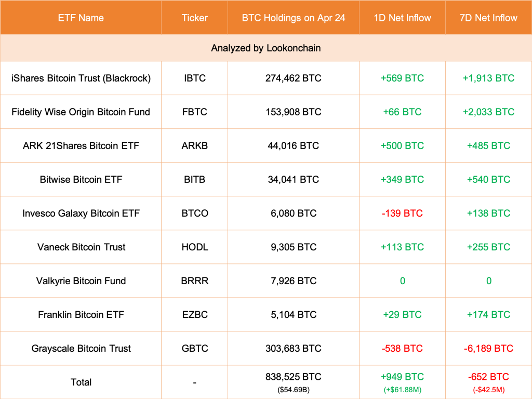Click the "ETF Name" column header
Screen dimensions: 532x399
[81, 18]
